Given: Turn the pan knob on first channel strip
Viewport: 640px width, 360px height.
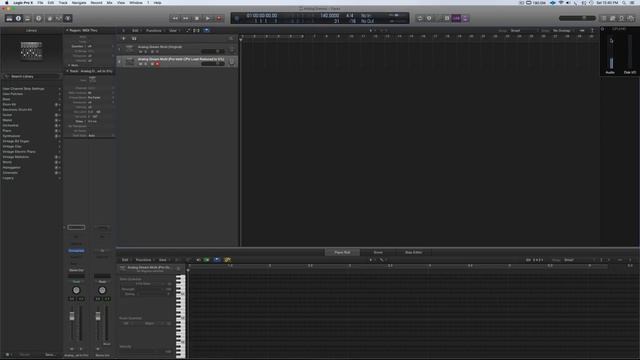Looking at the screenshot, I should (x=76, y=290).
